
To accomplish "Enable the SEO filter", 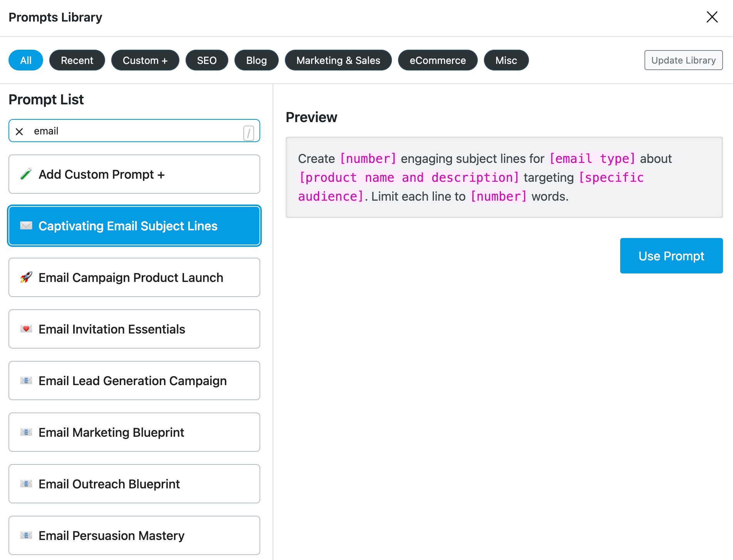I will coord(207,60).
